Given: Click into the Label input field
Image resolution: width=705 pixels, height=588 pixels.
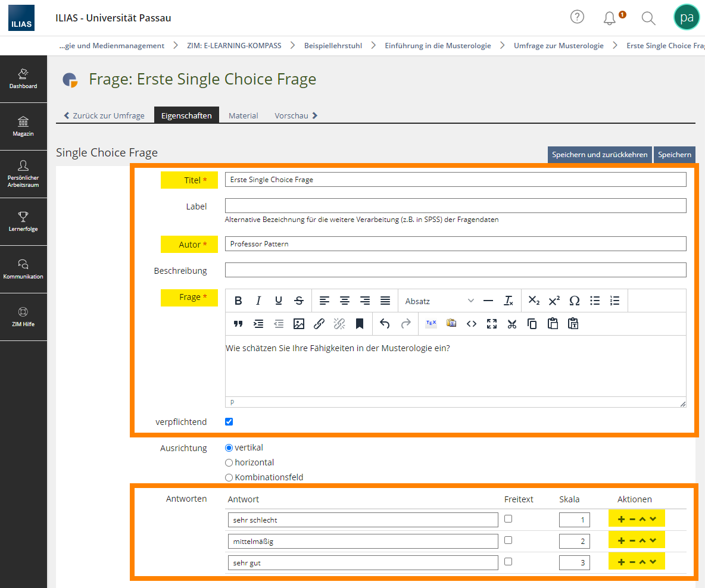Looking at the screenshot, I should [x=456, y=205].
